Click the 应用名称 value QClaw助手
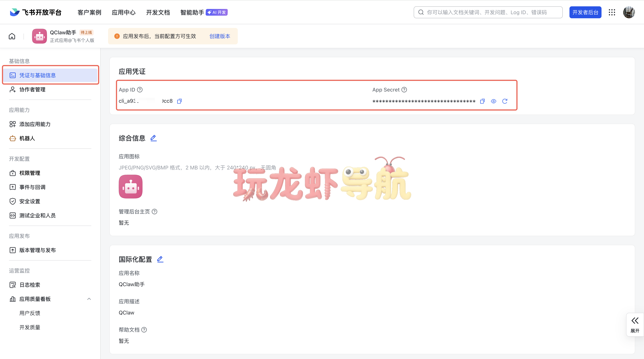This screenshot has height=359, width=644. (x=132, y=284)
